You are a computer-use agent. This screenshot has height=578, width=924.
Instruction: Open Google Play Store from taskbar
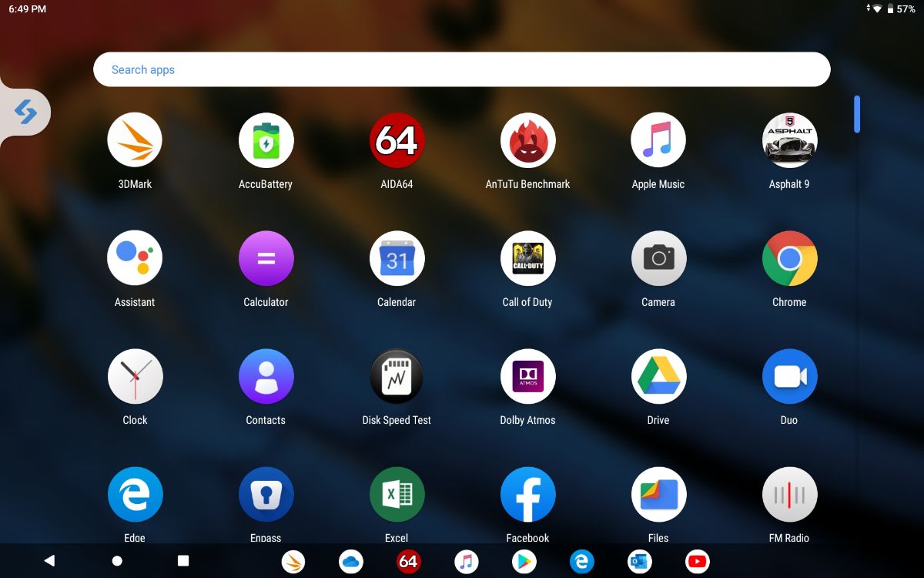[x=524, y=562]
